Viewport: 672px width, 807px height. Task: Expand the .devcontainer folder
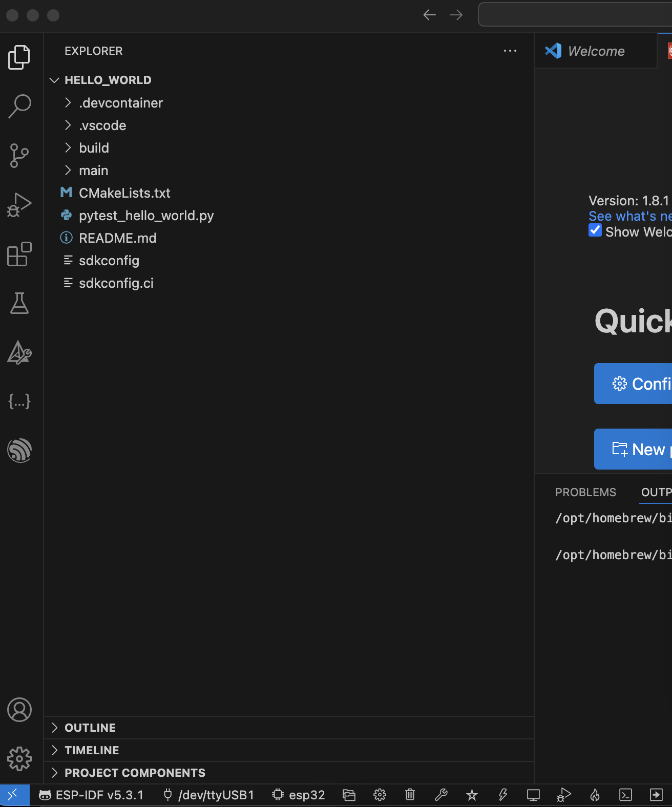(x=289, y=103)
